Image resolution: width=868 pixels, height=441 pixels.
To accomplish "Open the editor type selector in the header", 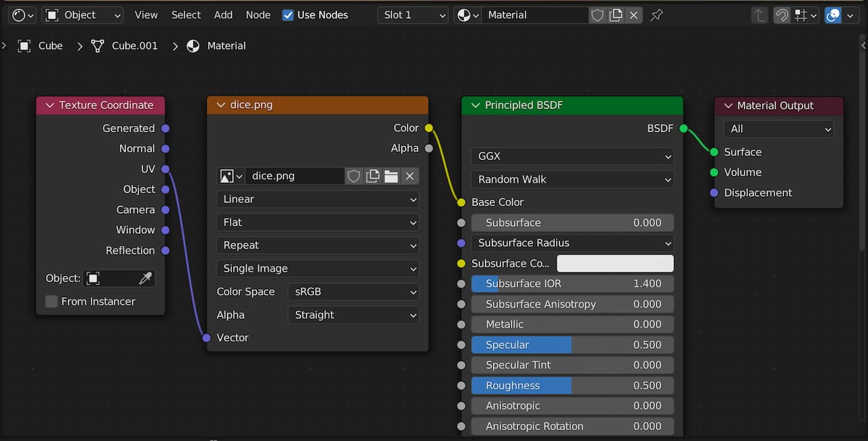I will pos(24,15).
